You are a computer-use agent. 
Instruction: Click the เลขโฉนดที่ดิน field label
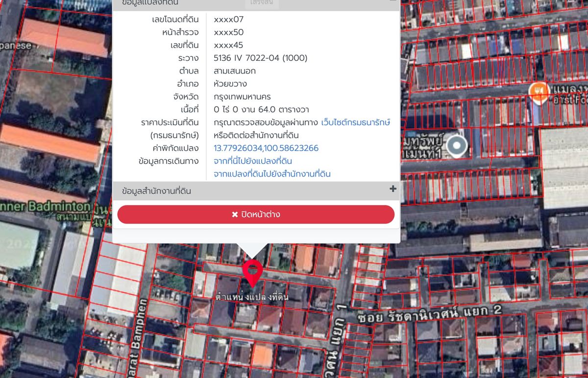(x=175, y=20)
